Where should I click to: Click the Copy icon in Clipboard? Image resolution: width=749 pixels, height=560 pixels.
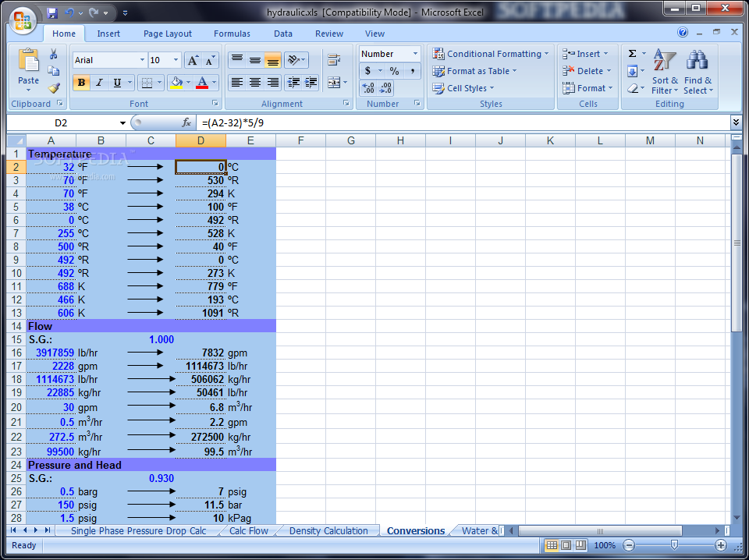pyautogui.click(x=54, y=71)
